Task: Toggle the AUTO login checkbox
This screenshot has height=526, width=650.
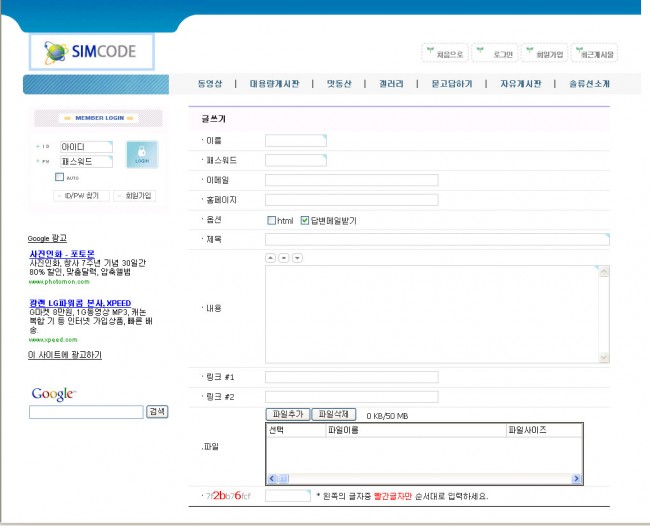Action: pyautogui.click(x=60, y=177)
